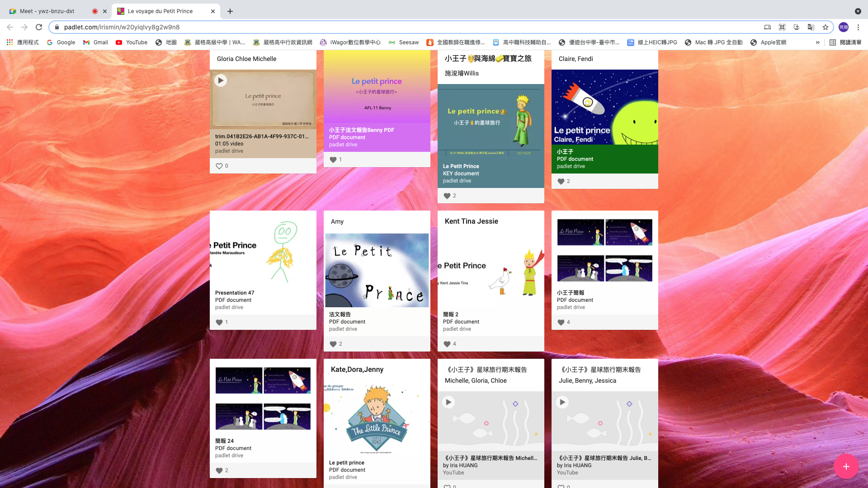Play Michelle, Gloria, Chloe YouTube video
Image resolution: width=868 pixels, height=488 pixels.
(448, 402)
